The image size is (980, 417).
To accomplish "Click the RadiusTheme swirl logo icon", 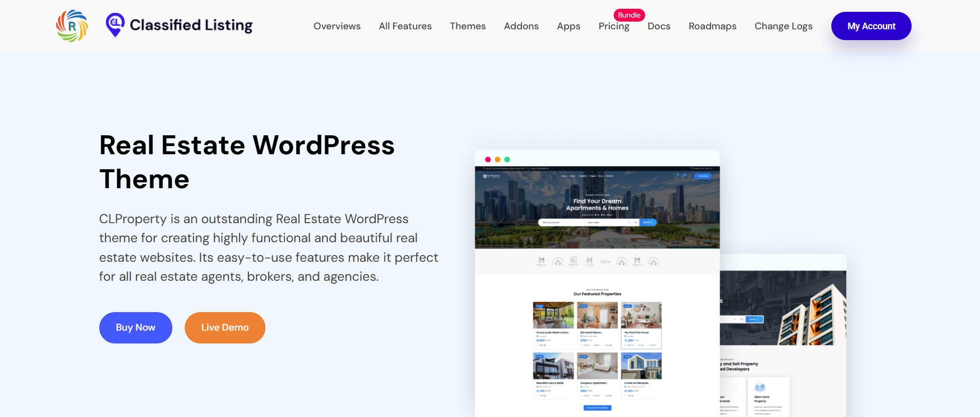I will pos(72,26).
